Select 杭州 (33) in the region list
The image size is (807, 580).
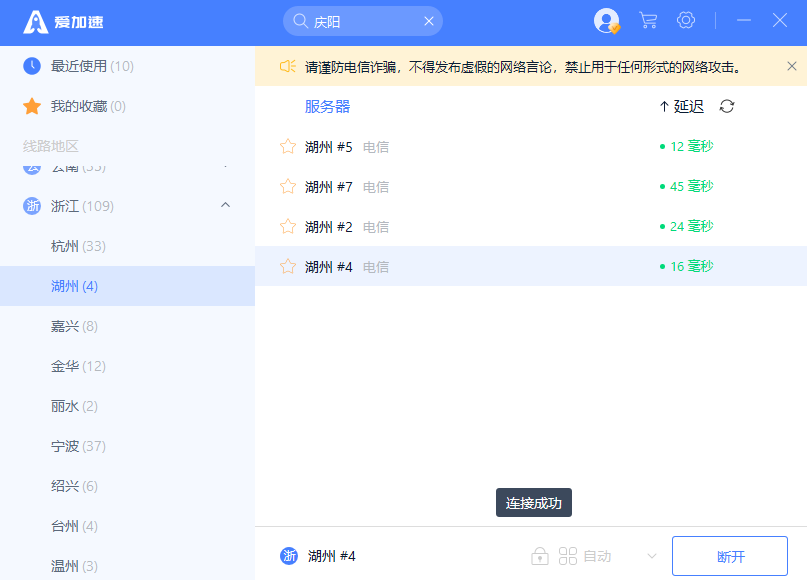tap(127, 246)
